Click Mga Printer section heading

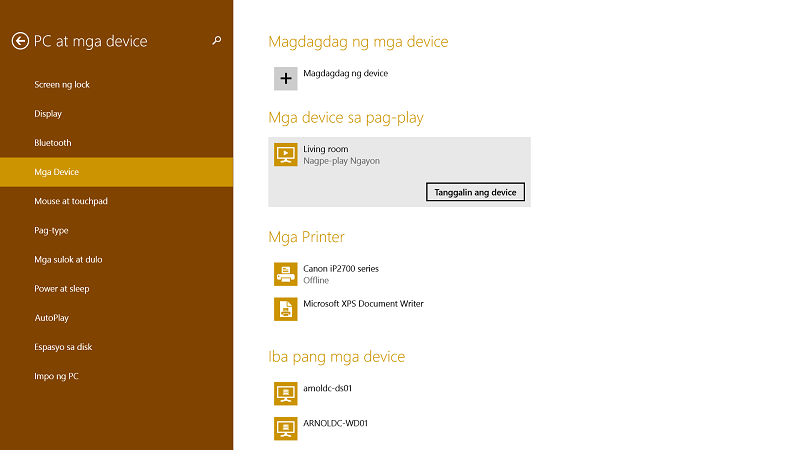tap(307, 237)
